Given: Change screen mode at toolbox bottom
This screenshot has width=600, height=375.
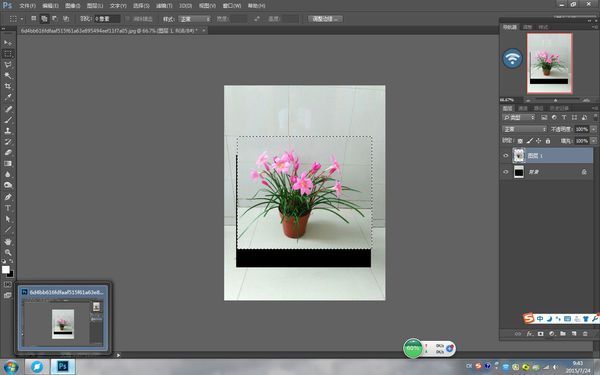Looking at the screenshot, I should click(x=8, y=295).
